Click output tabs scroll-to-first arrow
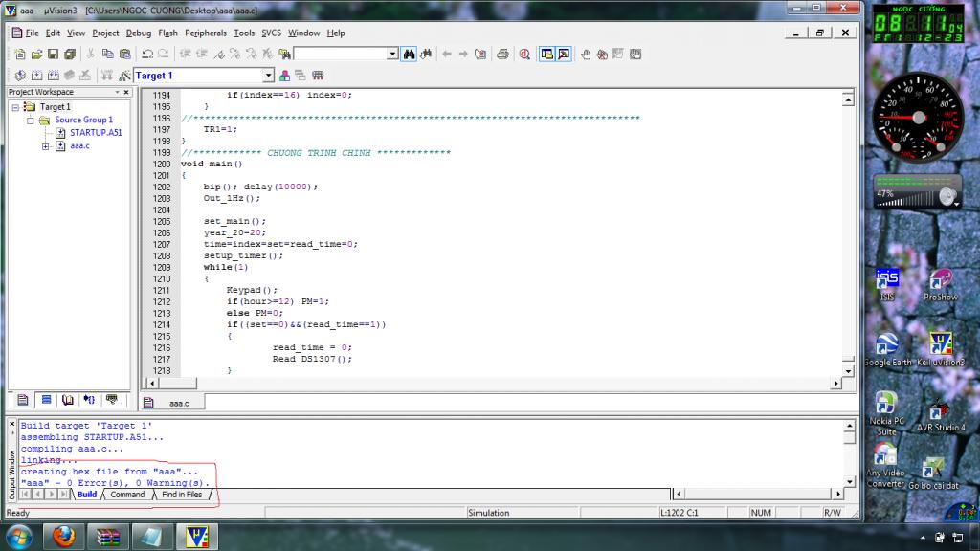This screenshot has height=551, width=980. (25, 495)
